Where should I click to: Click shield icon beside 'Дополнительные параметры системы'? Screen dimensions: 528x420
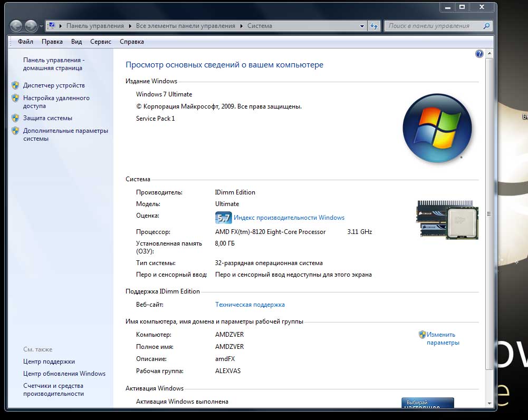[x=15, y=131]
